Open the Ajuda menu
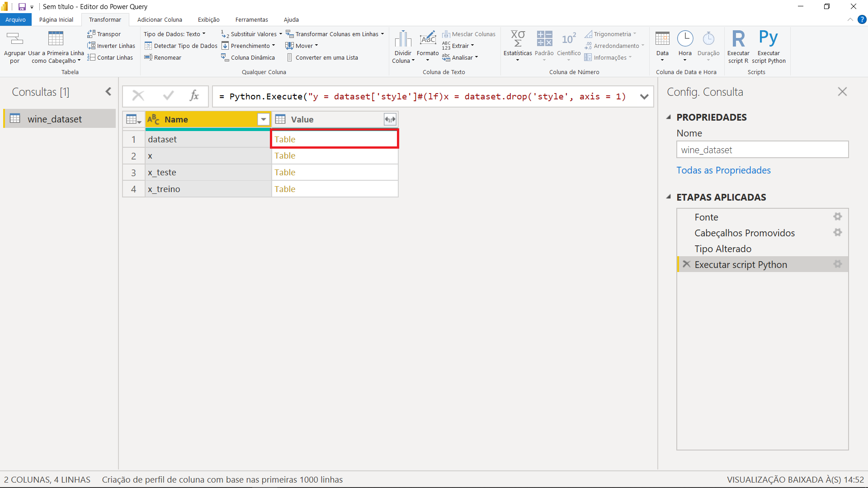 coord(291,19)
